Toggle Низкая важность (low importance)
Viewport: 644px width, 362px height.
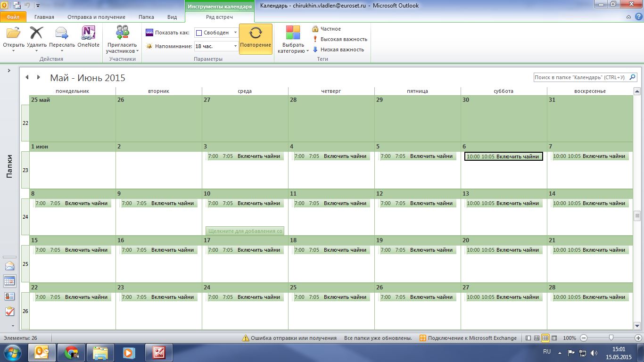338,49
